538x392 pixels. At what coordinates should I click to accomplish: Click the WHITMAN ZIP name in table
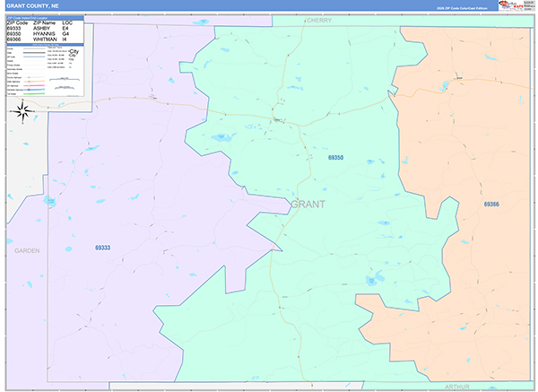pyautogui.click(x=45, y=39)
